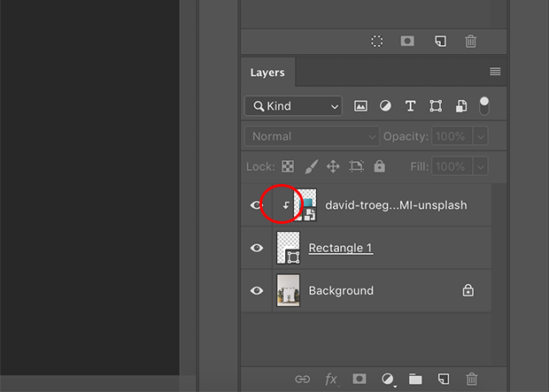Prevent artboard auto-nesting lock icon
Viewport: 549px width, 392px height.
coord(357,166)
